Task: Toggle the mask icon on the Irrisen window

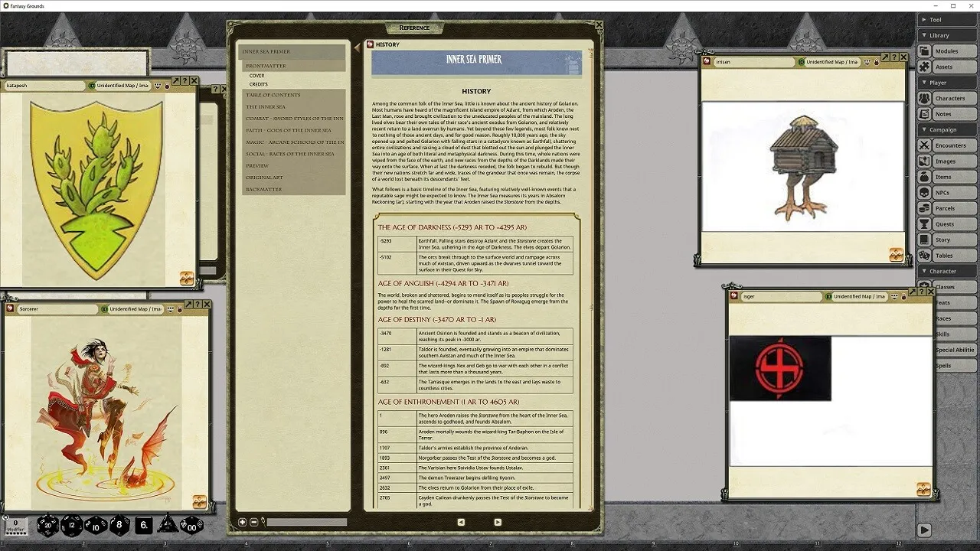Action: (867, 62)
